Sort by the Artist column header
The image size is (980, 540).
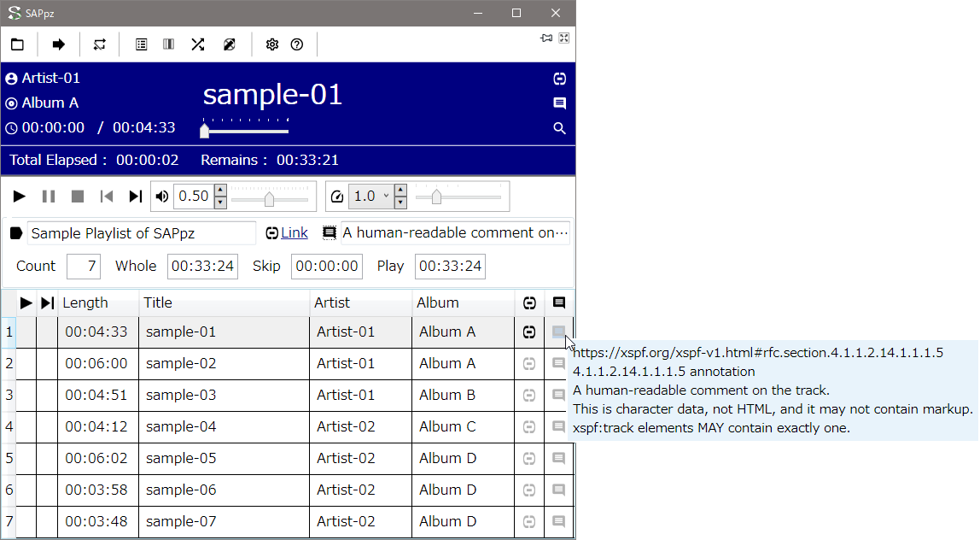360,302
